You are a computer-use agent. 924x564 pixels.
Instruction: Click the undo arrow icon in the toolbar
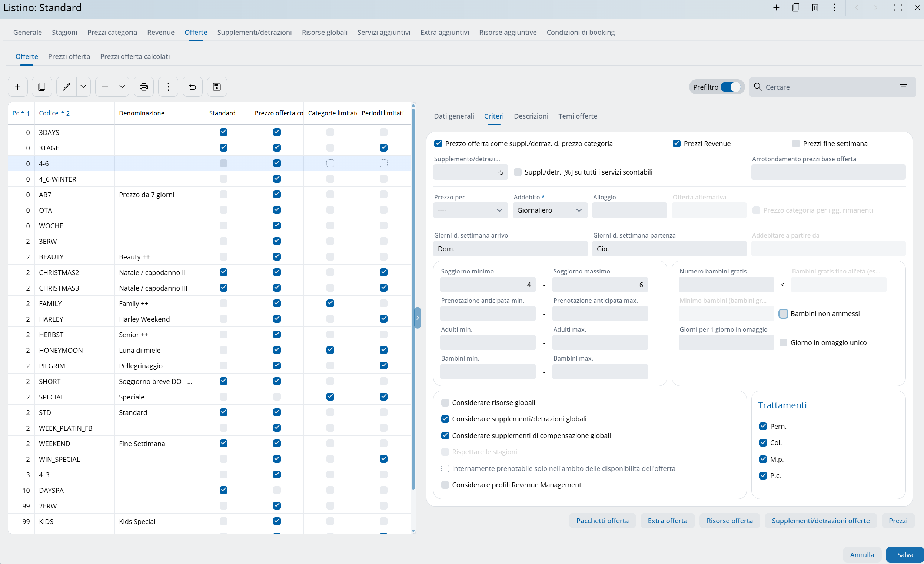[x=192, y=87]
